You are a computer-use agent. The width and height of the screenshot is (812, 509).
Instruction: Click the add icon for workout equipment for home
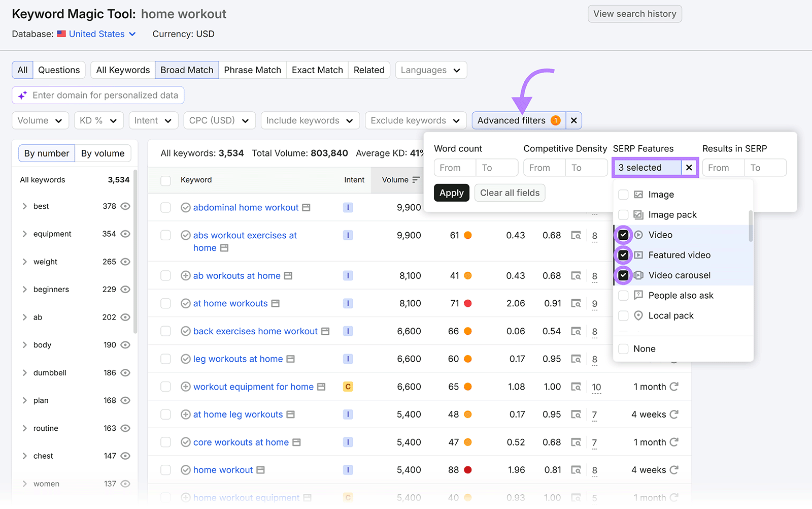pos(186,387)
